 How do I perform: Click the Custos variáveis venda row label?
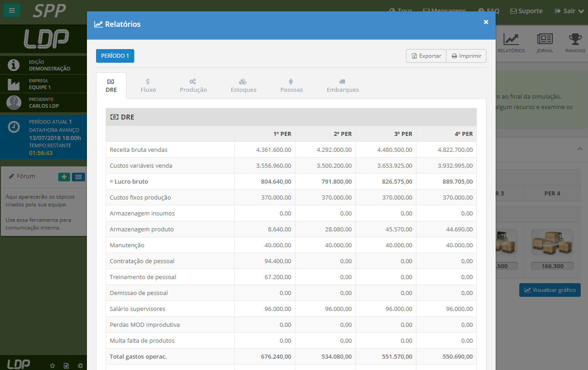141,165
